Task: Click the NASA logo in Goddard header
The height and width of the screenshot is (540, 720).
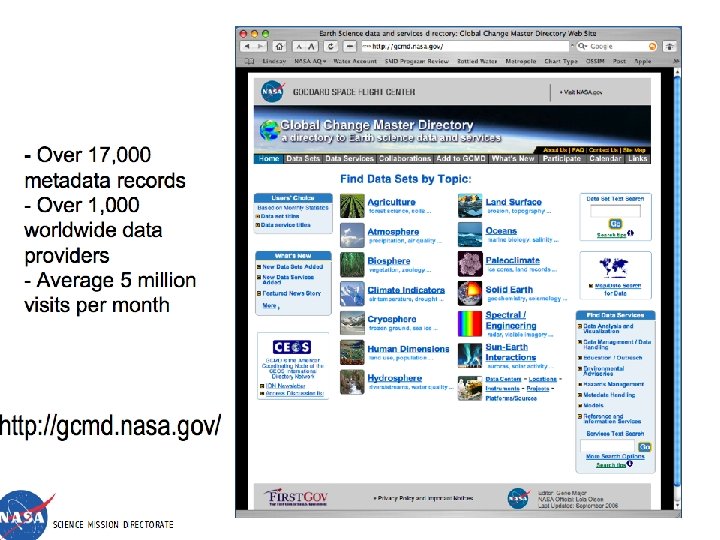Action: click(272, 92)
